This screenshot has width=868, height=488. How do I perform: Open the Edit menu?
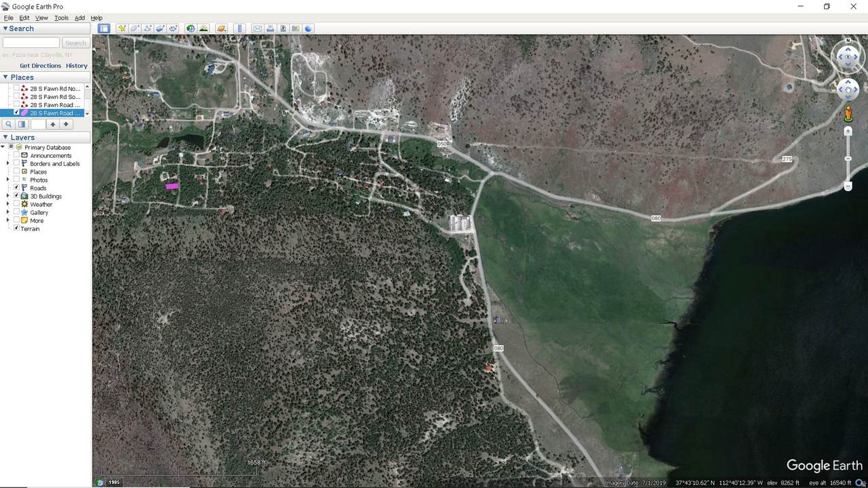coord(24,18)
